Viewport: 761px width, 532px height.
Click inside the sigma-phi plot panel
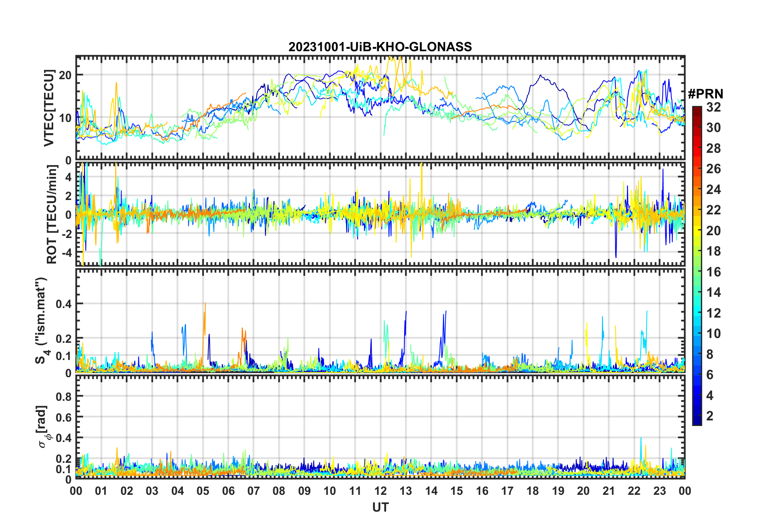pos(380,427)
